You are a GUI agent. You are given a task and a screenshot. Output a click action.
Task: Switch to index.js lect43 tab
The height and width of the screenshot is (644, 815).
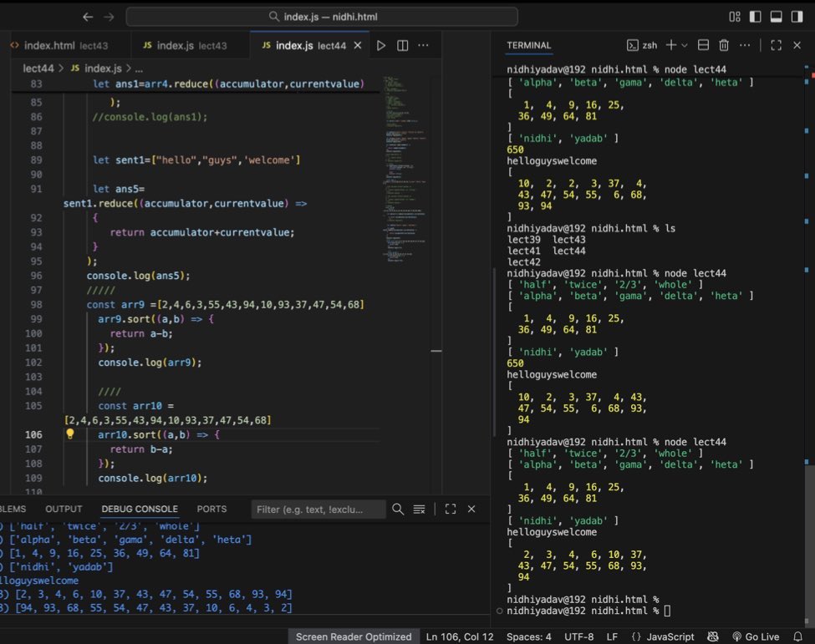(x=185, y=46)
